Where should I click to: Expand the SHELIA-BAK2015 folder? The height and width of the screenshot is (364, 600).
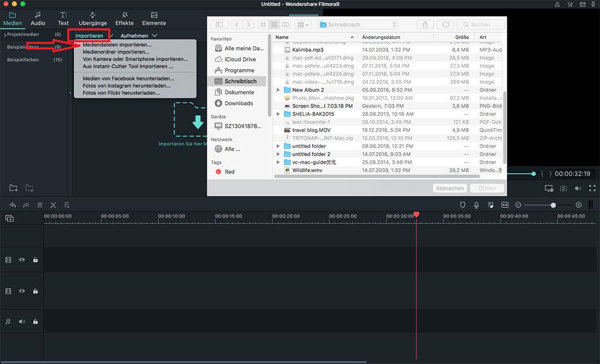[x=278, y=114]
